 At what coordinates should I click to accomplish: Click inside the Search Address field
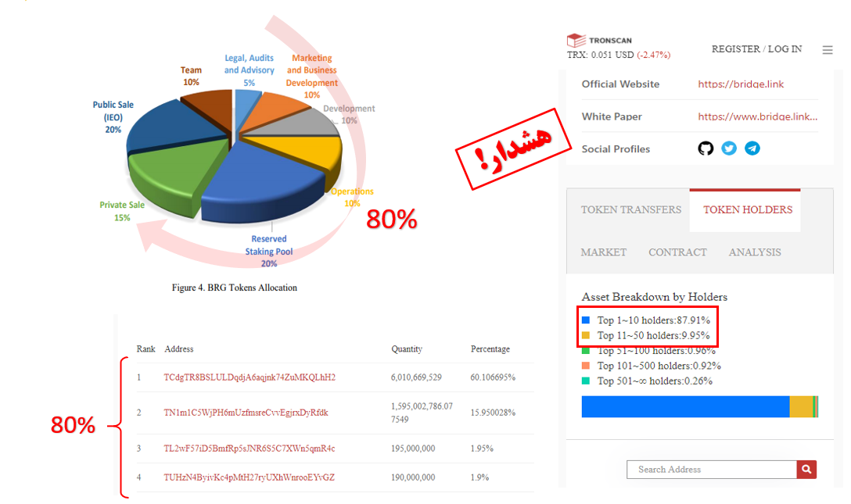pos(712,470)
